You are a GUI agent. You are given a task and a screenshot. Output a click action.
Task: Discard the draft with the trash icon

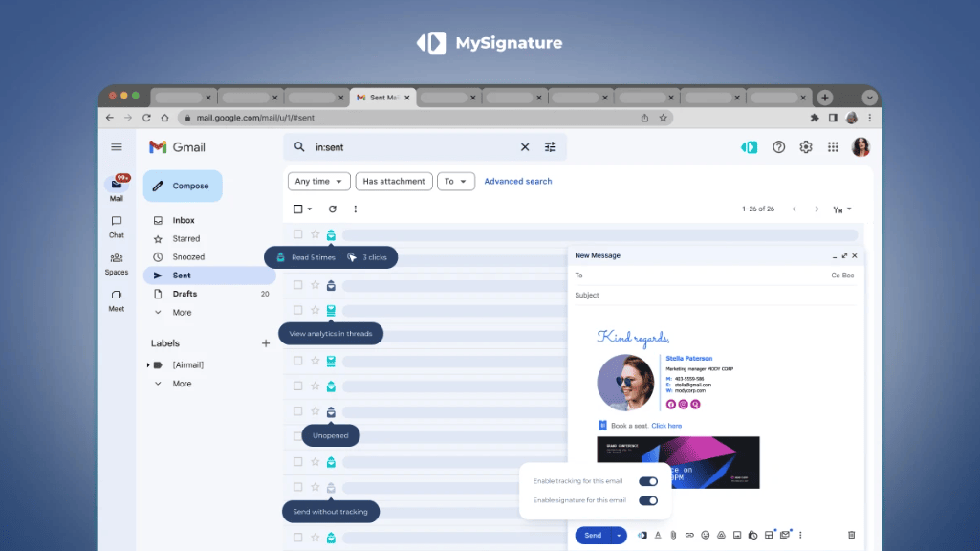click(x=850, y=535)
